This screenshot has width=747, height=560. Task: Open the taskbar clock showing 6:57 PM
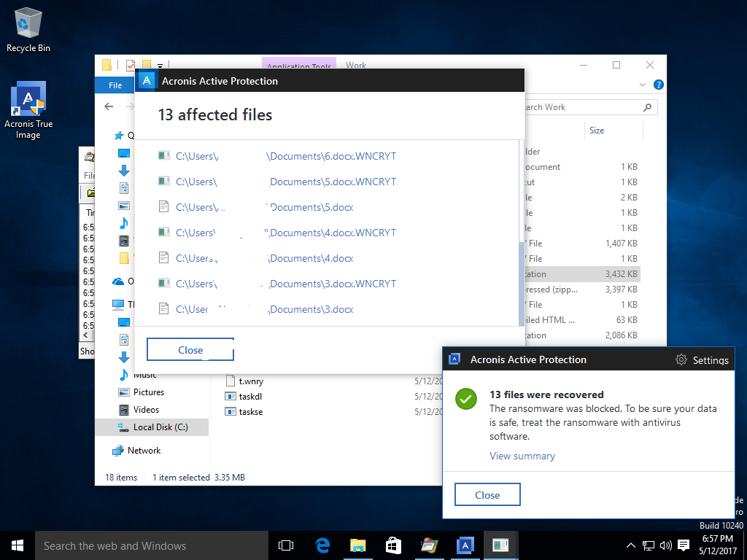click(718, 545)
